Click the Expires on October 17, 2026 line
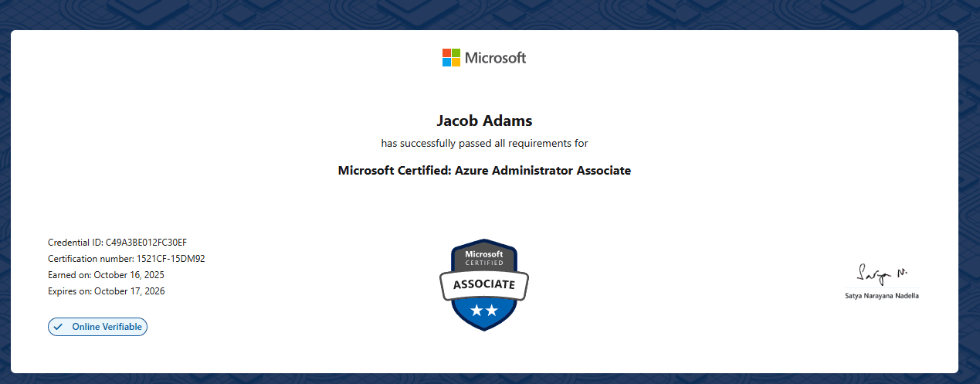This screenshot has height=384, width=980. pyautogui.click(x=106, y=291)
